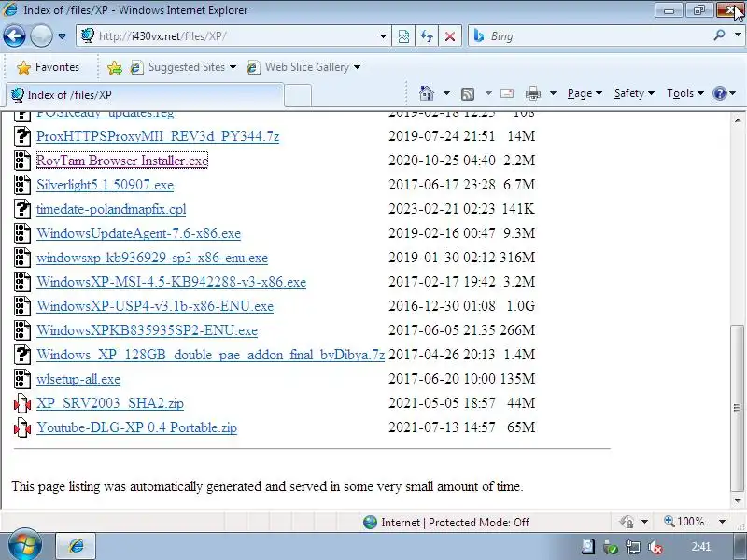Open ProxHTTPSProxyMII_REV3d_PY344.7z link
Image resolution: width=747 pixels, height=560 pixels.
(158, 136)
